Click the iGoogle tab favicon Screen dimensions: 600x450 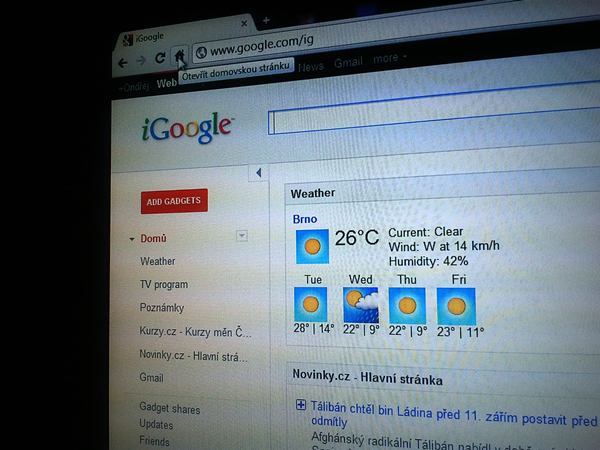[x=127, y=40]
